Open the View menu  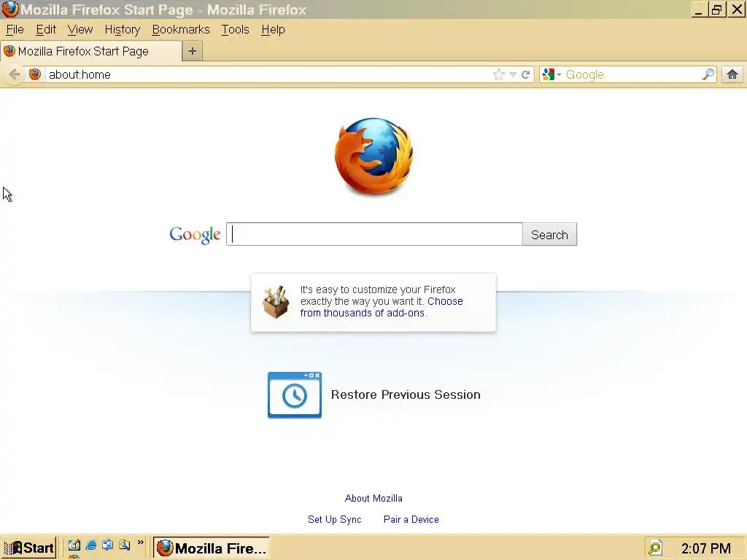point(80,29)
